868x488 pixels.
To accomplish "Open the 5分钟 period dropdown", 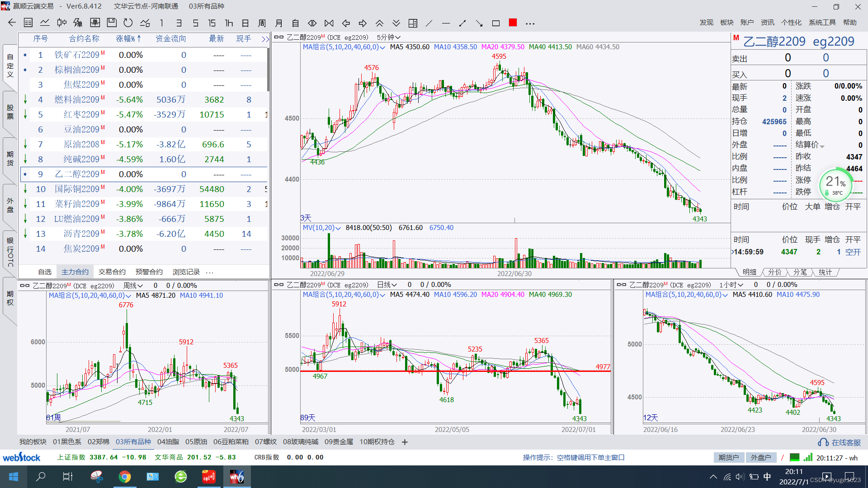I will (x=388, y=38).
